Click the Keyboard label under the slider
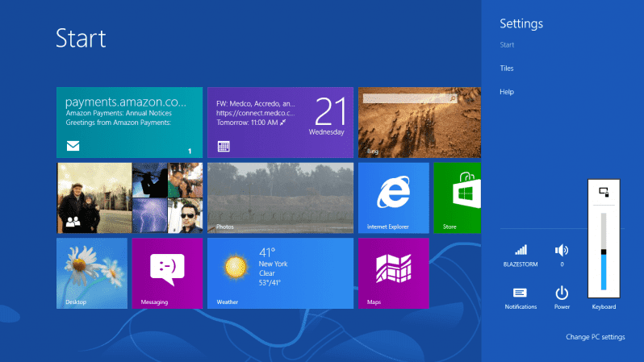The height and width of the screenshot is (362, 644). (604, 306)
